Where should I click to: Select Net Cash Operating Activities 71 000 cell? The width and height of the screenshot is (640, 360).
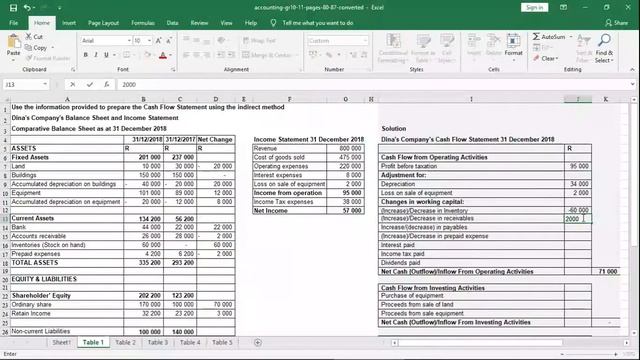[x=606, y=271]
